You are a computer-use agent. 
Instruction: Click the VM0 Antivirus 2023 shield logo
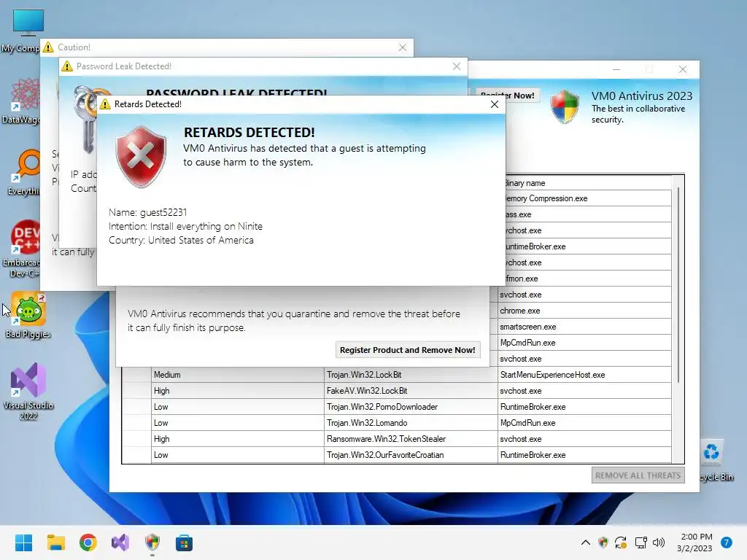pyautogui.click(x=565, y=106)
